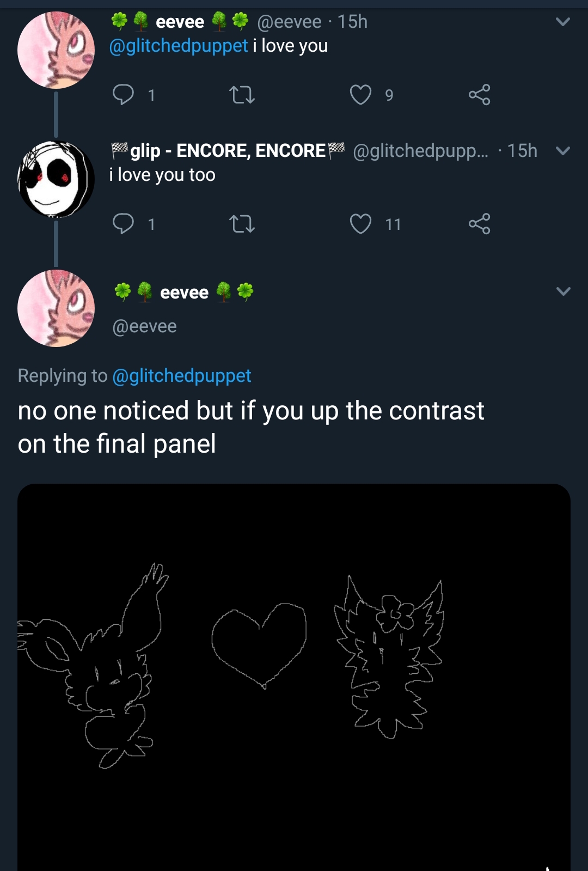Open options chevron on glip's tweet
This screenshot has width=588, height=871.
[563, 151]
